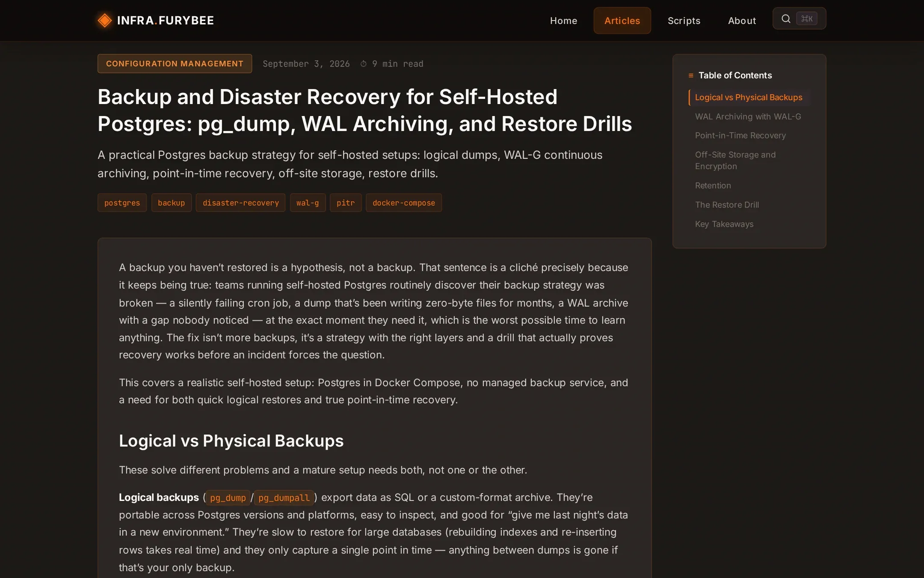Click the orange diamond logo icon

[105, 20]
